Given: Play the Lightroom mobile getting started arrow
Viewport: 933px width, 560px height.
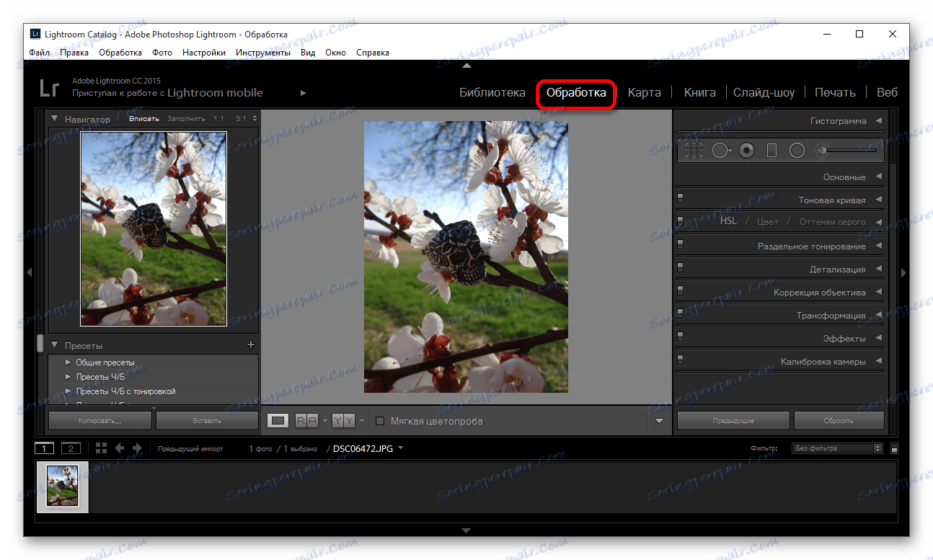Looking at the screenshot, I should [304, 93].
